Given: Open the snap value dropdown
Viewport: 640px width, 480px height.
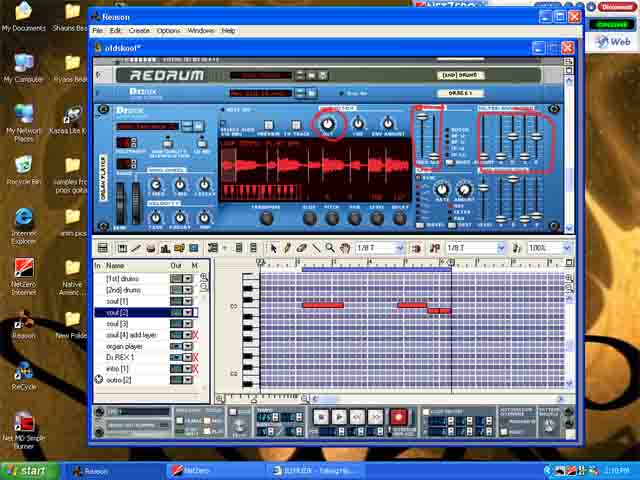Looking at the screenshot, I should pyautogui.click(x=400, y=248).
